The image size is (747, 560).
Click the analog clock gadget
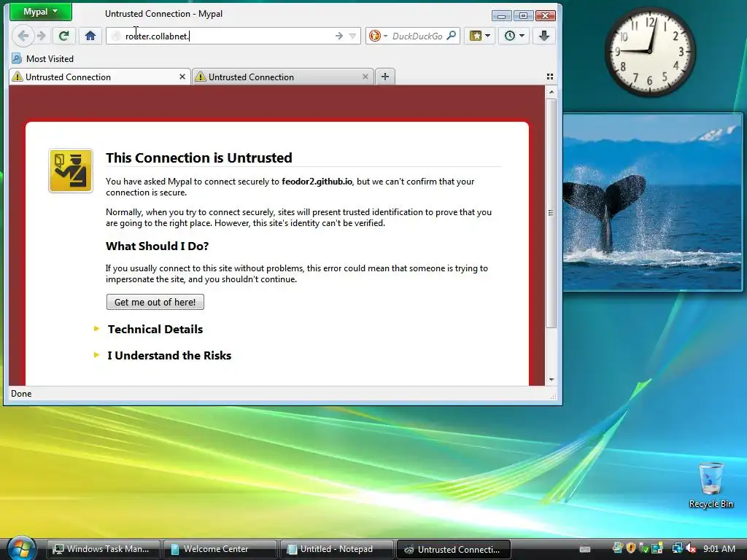(x=649, y=51)
